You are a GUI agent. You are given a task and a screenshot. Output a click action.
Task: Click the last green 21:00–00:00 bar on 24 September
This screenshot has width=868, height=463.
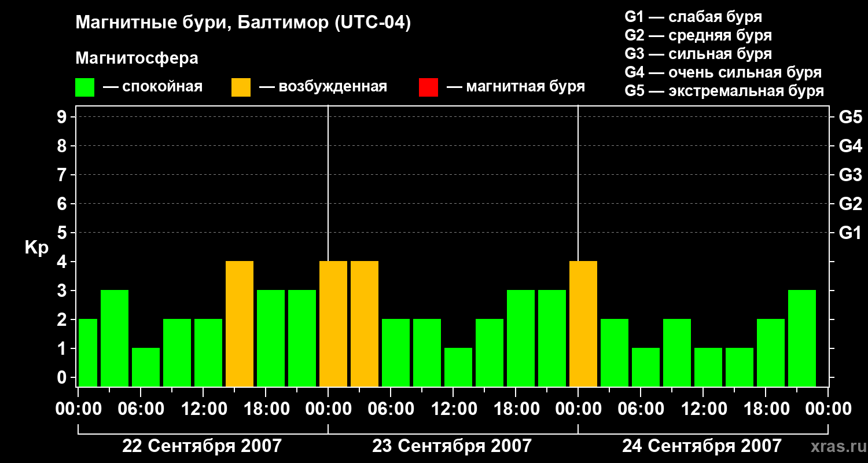tap(802, 338)
